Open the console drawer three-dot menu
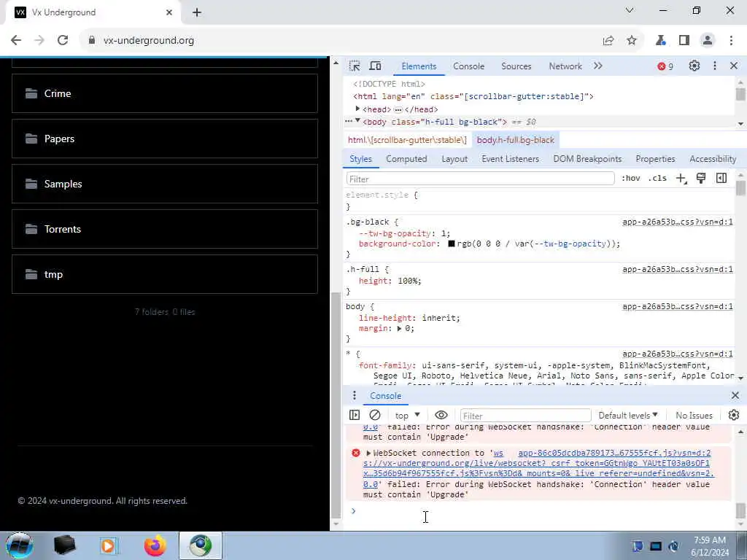 coord(354,396)
